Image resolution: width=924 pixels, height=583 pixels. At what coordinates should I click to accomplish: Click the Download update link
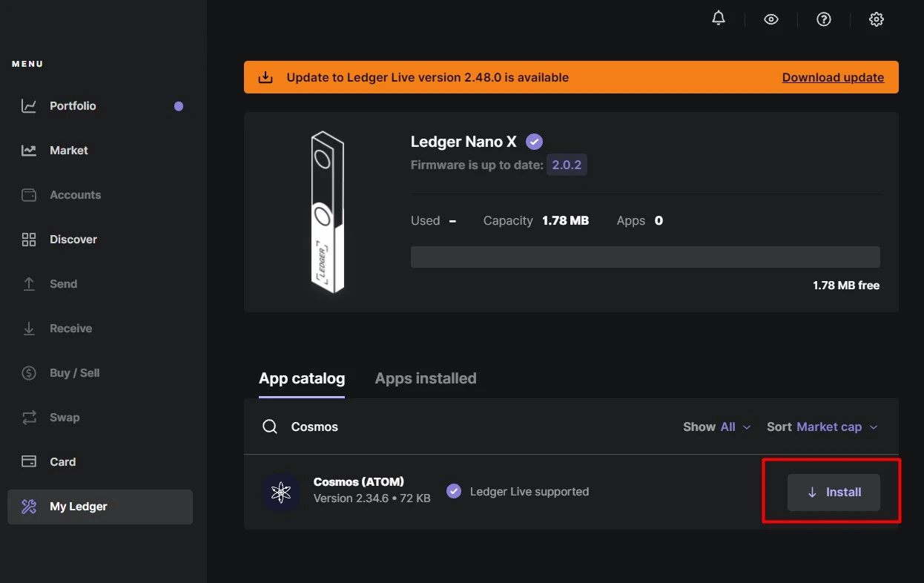(833, 77)
